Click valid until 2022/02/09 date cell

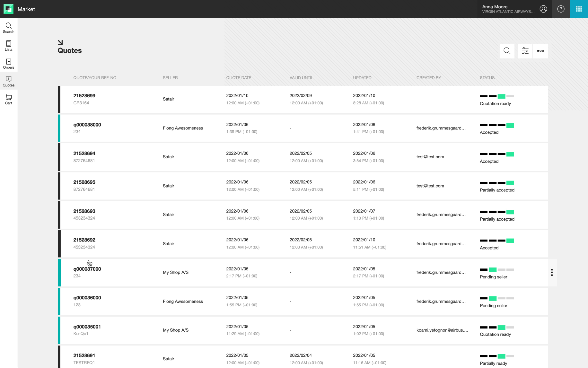point(301,96)
